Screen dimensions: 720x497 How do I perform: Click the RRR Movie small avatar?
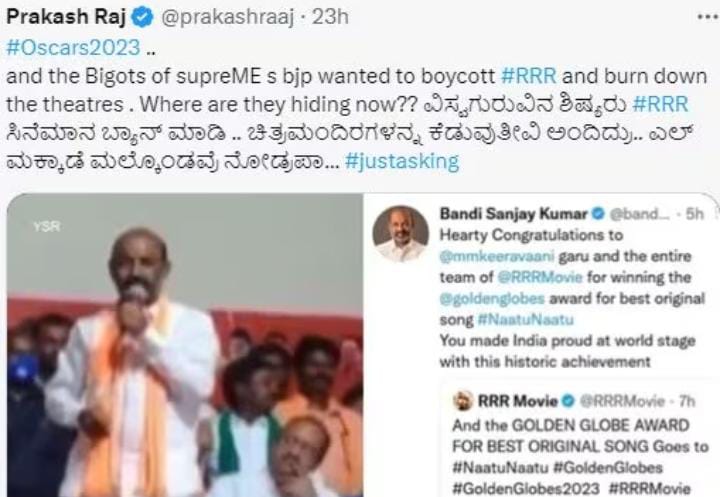[x=463, y=401]
